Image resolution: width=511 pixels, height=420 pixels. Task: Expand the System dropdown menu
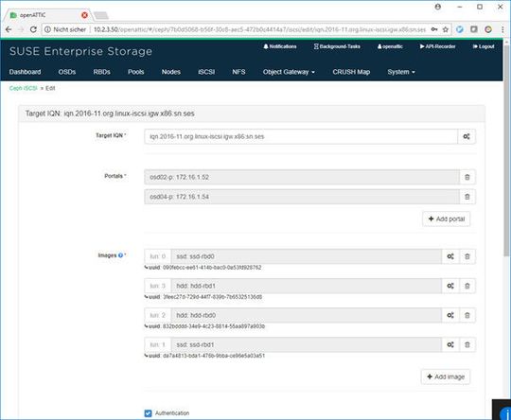pyautogui.click(x=401, y=72)
